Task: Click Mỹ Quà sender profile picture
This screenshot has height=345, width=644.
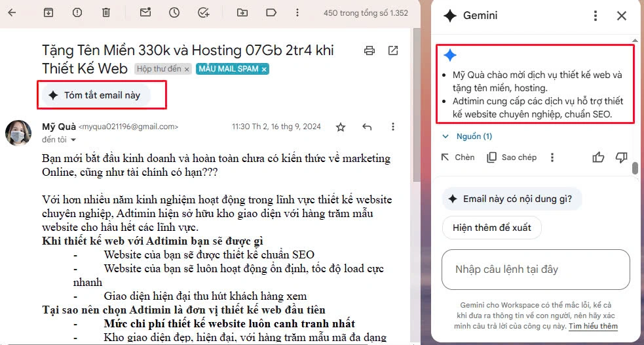Action: coord(18,133)
